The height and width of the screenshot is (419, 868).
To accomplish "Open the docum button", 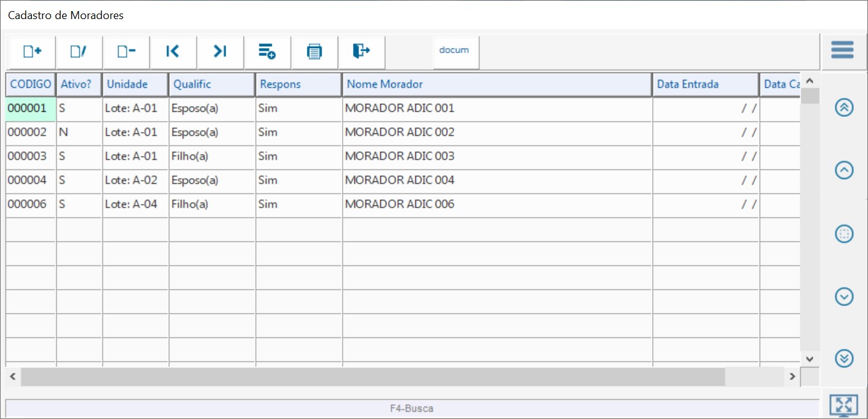I will click(454, 51).
